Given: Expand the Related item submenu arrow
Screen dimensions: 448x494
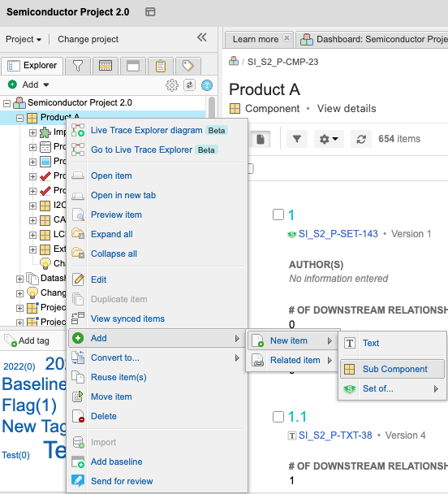Looking at the screenshot, I should point(330,360).
